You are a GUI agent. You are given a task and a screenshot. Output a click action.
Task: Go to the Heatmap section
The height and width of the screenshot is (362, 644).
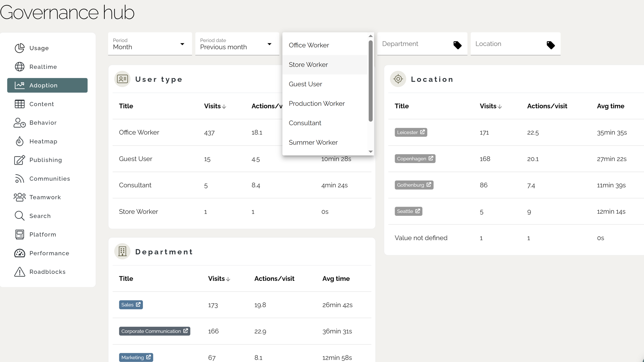[x=47, y=141]
